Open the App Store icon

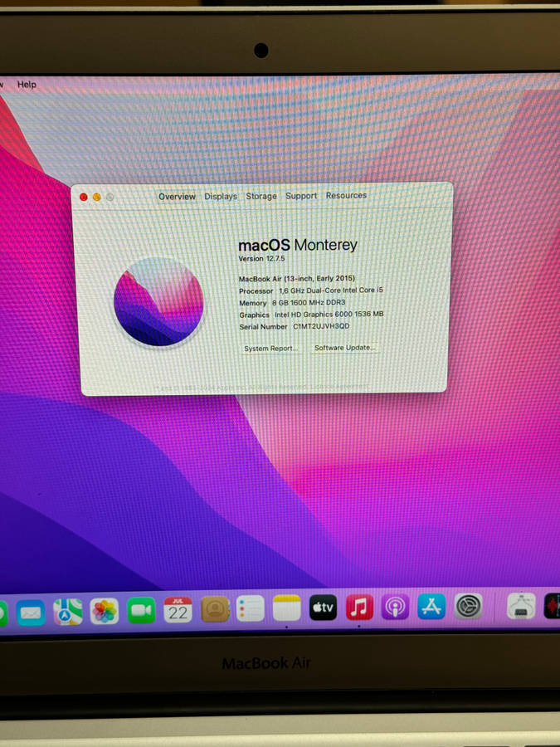(x=432, y=607)
